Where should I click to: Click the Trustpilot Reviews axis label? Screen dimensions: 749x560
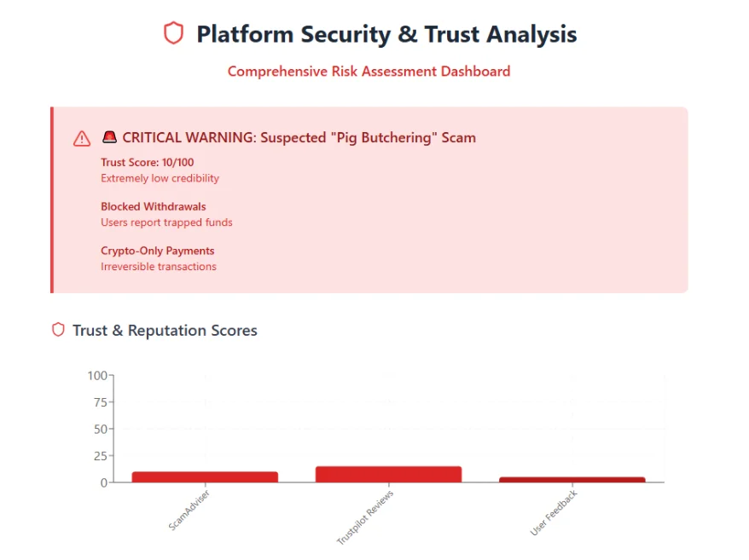coord(365,517)
